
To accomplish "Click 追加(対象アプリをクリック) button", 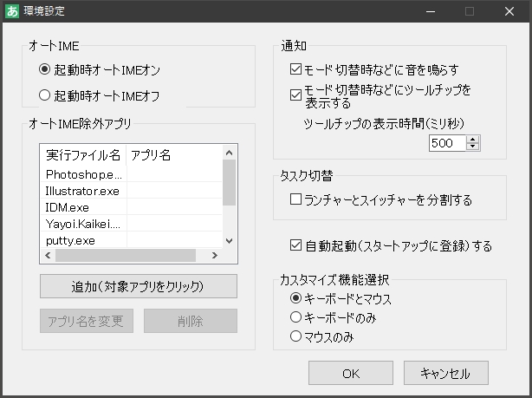I will click(x=139, y=286).
